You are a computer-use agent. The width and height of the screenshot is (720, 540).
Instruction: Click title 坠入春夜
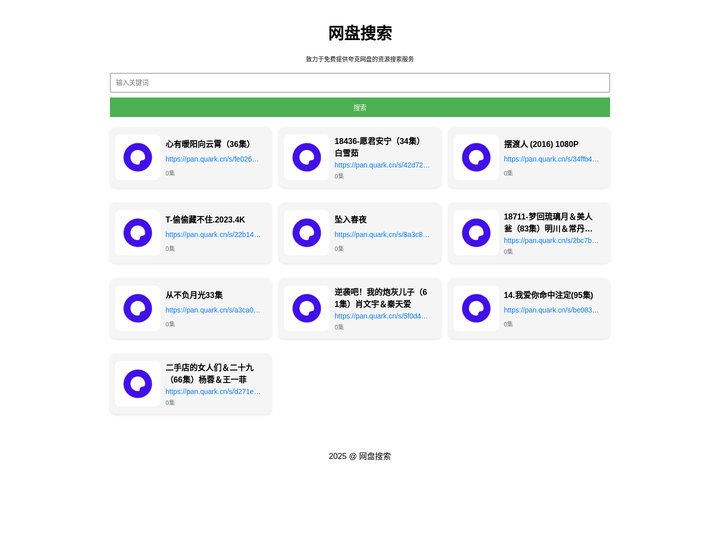350,219
